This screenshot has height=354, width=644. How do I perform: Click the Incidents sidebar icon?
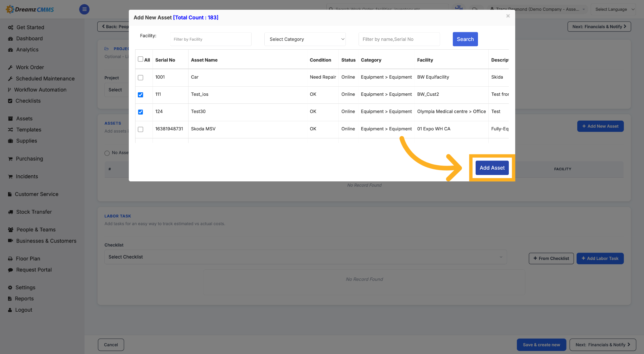(x=10, y=177)
